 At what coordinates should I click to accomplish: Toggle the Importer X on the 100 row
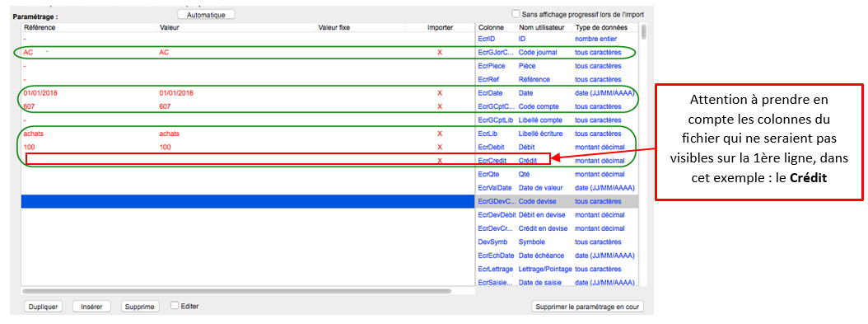click(440, 148)
